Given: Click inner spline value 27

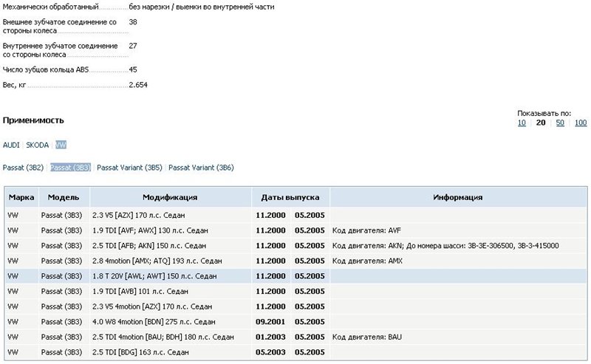Looking at the screenshot, I should coord(133,46).
